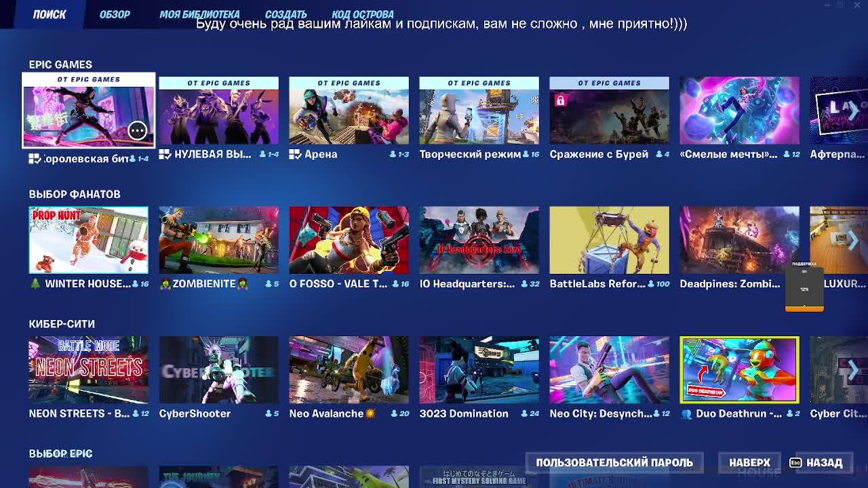Select the IO Headquarters: Zero thumbnail
The image size is (868, 488).
coord(479,240)
